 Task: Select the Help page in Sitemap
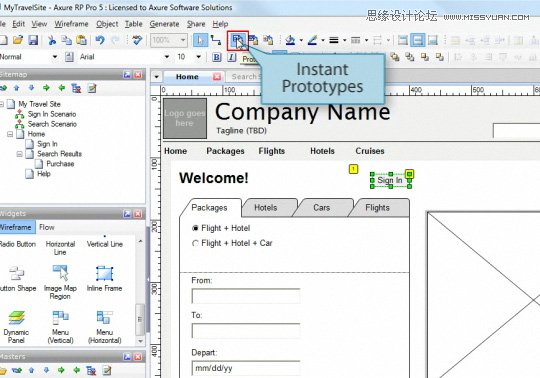click(44, 174)
